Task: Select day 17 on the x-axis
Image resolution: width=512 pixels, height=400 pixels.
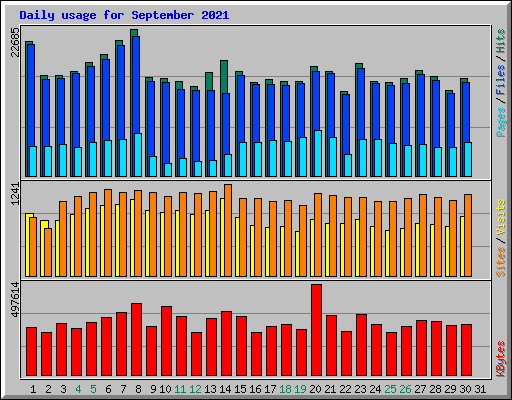Action: (270, 389)
